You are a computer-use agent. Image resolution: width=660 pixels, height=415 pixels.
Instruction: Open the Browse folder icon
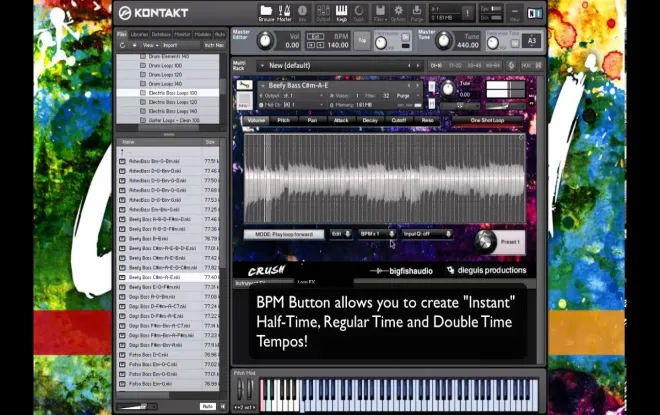[x=266, y=13]
